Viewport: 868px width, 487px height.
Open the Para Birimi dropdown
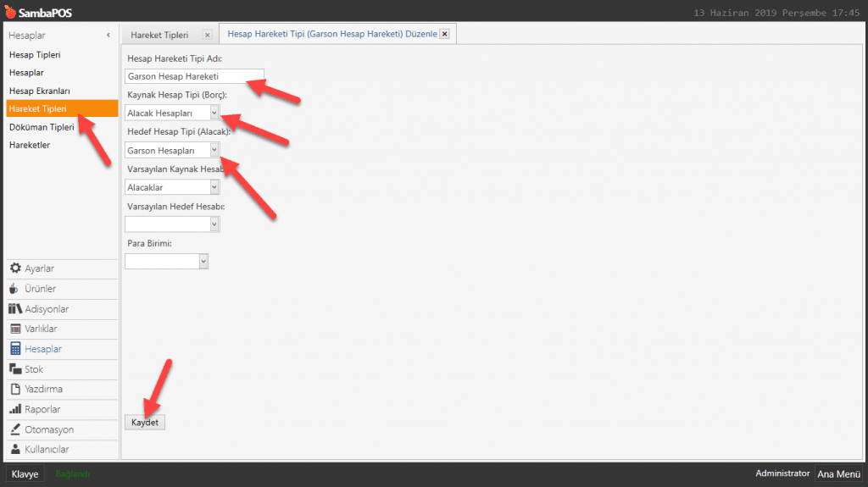[203, 262]
